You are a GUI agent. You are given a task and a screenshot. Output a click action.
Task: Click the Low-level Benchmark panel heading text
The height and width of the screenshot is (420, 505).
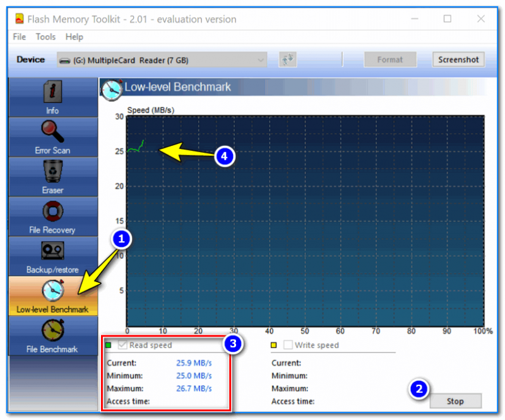point(178,87)
